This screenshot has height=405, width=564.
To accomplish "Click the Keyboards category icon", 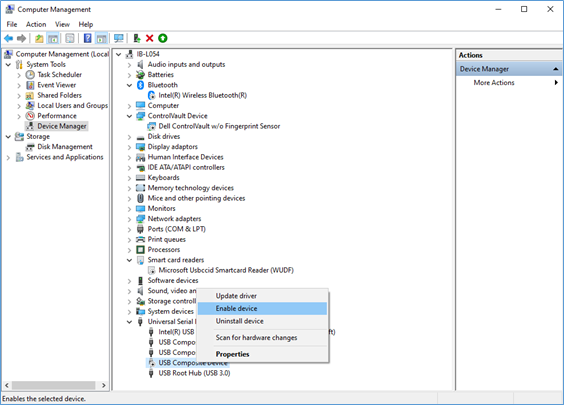I will [140, 178].
